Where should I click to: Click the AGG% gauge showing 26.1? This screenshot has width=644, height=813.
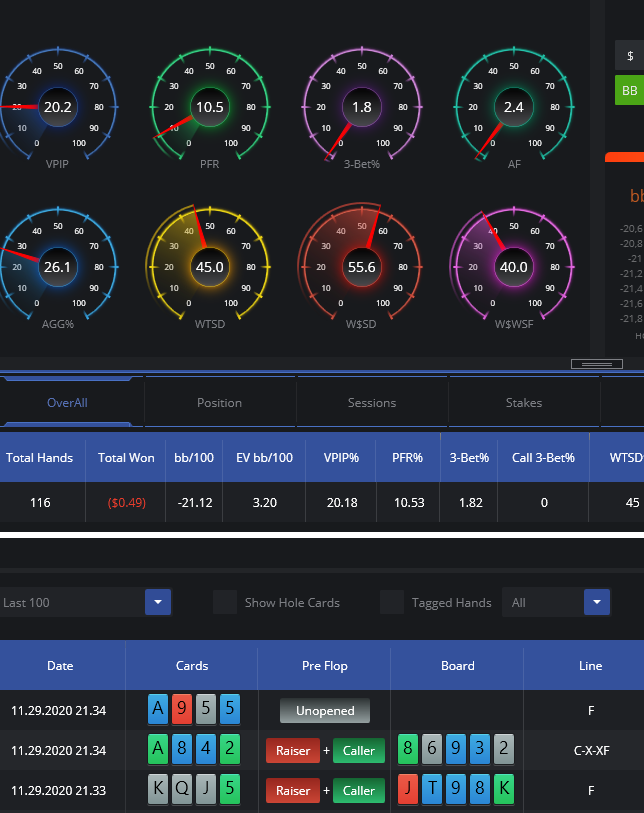pyautogui.click(x=58, y=267)
